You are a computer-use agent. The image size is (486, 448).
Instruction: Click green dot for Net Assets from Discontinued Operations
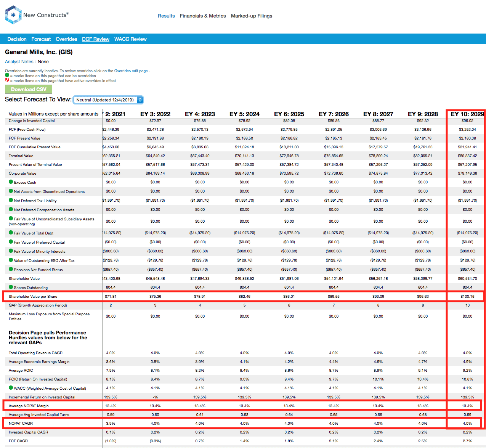pos(11,191)
